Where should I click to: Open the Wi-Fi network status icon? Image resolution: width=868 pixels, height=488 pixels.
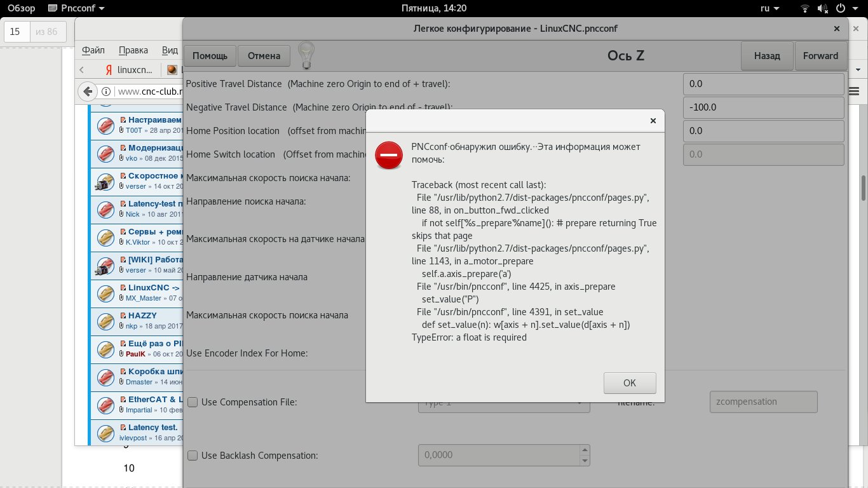pos(805,8)
